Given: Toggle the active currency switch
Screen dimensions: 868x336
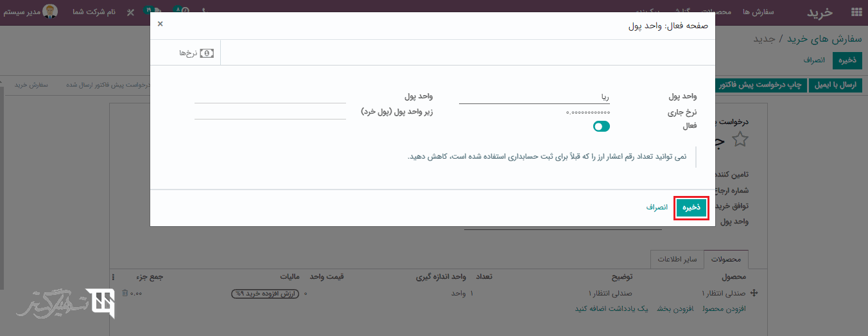Looking at the screenshot, I should click(601, 127).
